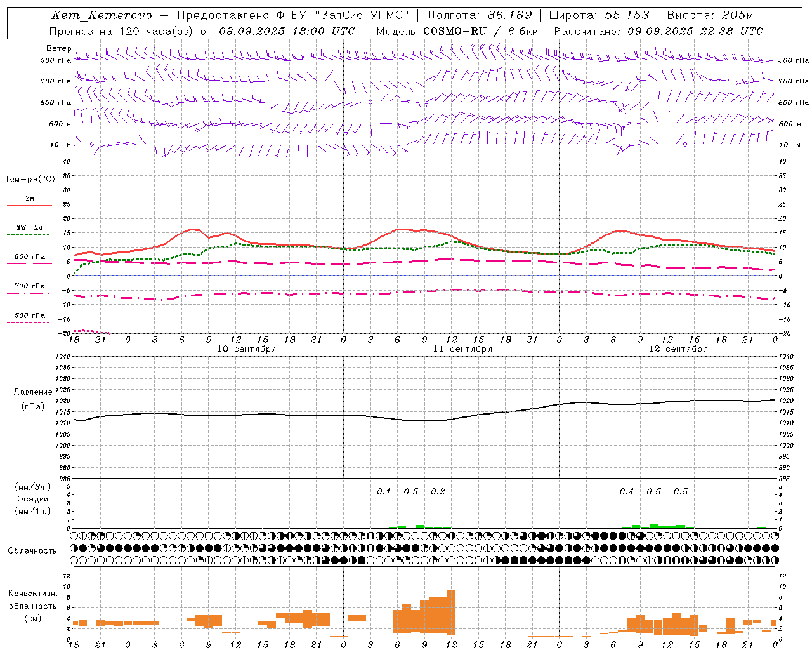
Task: Click the Ветер panel label
Action: coord(59,48)
